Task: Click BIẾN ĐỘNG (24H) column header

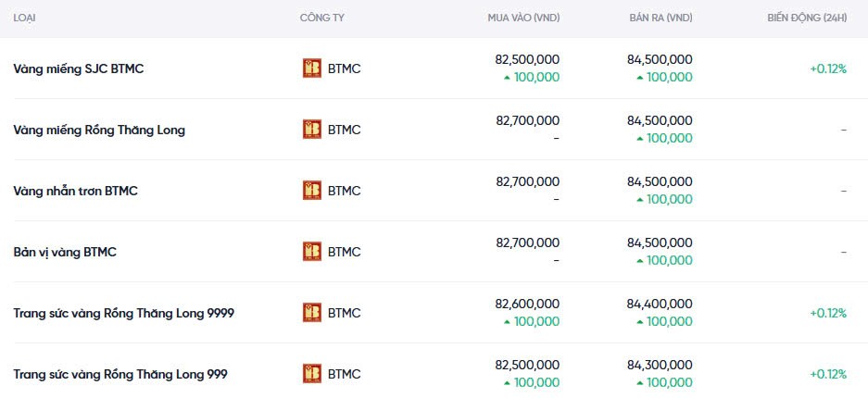Action: tap(806, 19)
